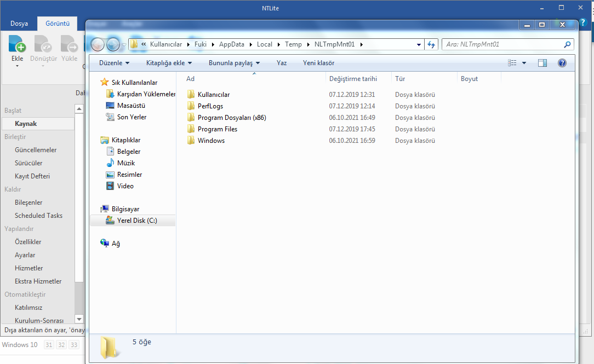Toggle the preview pane icon

(542, 63)
